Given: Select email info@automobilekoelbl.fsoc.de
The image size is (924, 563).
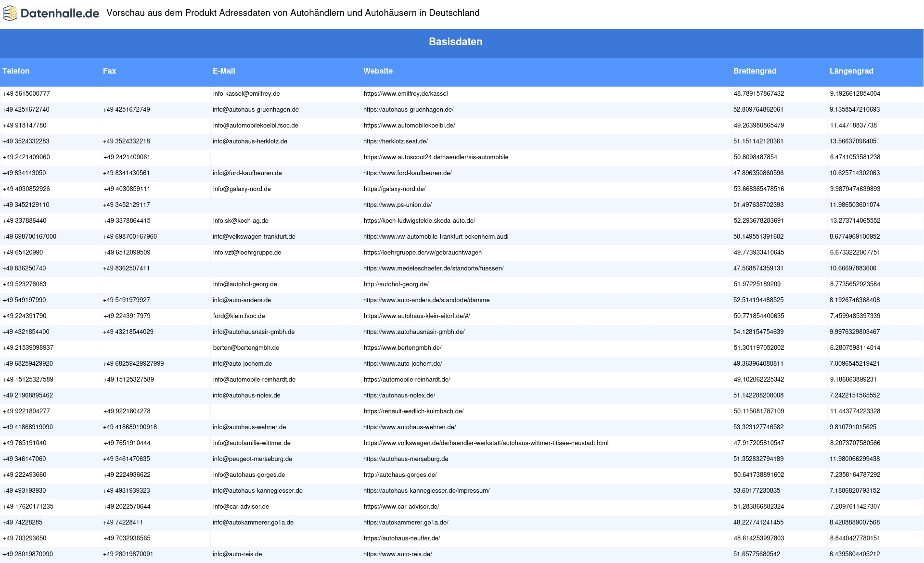Looking at the screenshot, I should (x=256, y=126).
